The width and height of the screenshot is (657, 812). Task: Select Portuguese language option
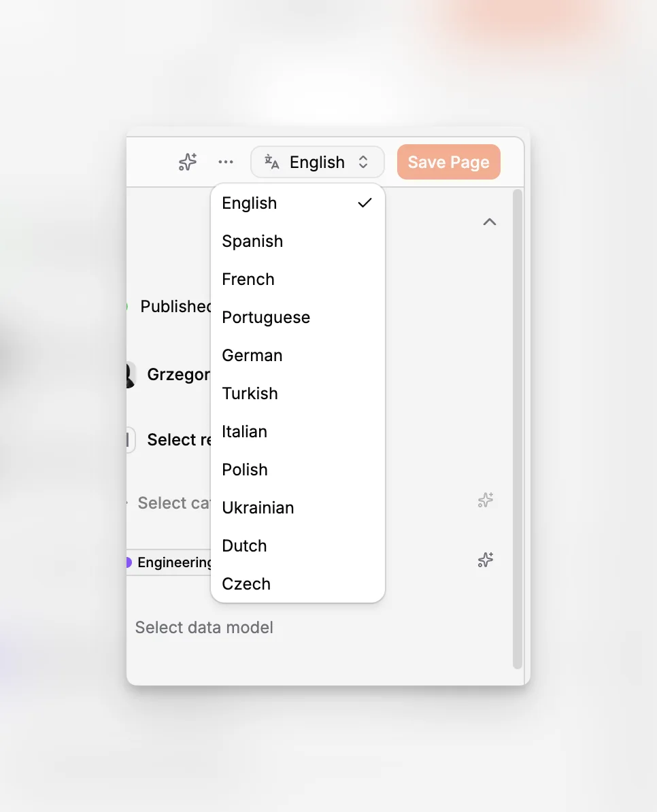coord(298,318)
